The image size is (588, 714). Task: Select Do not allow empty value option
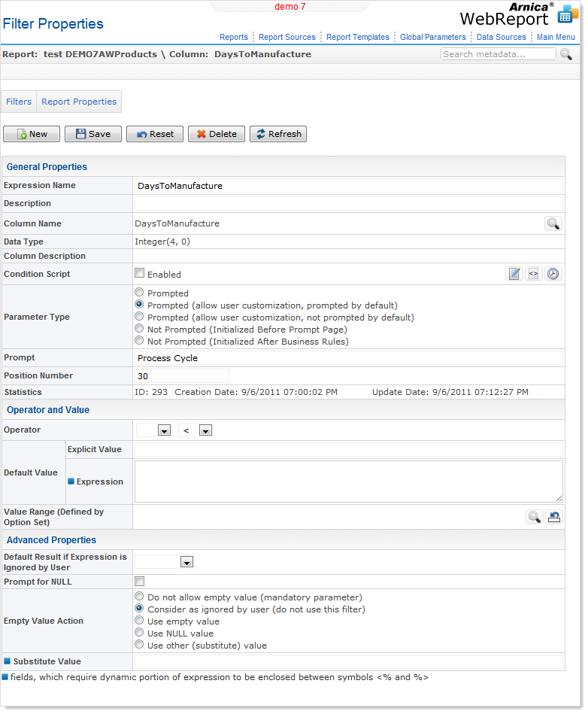[139, 596]
